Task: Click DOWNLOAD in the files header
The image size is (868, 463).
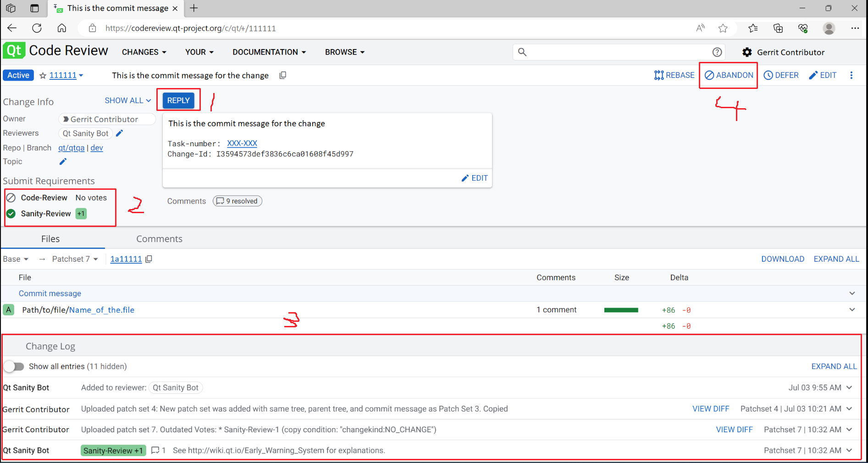Action: click(783, 259)
